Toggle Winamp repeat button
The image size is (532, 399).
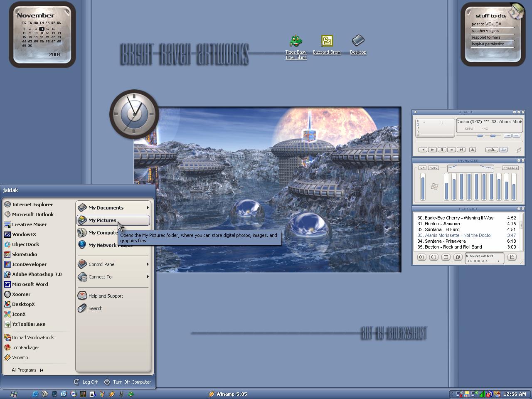(503, 150)
